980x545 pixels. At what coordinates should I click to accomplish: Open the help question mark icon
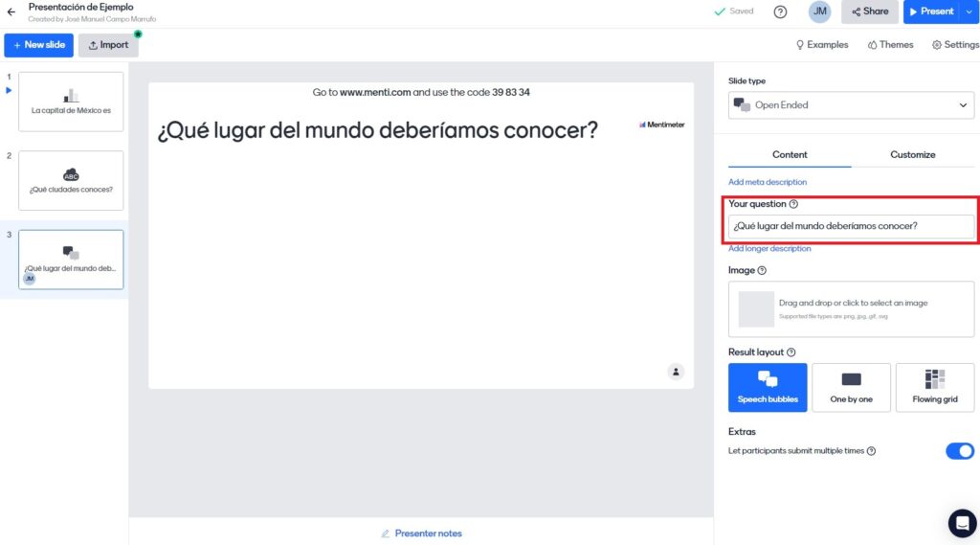780,11
